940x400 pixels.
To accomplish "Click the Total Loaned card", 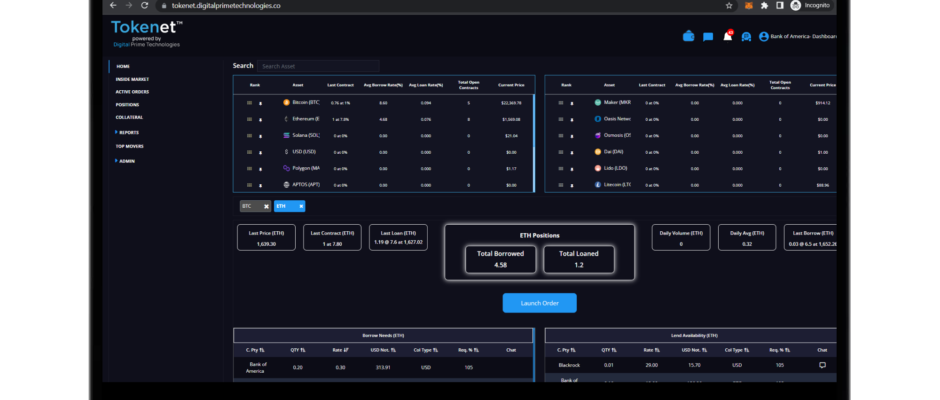I will tap(579, 259).
